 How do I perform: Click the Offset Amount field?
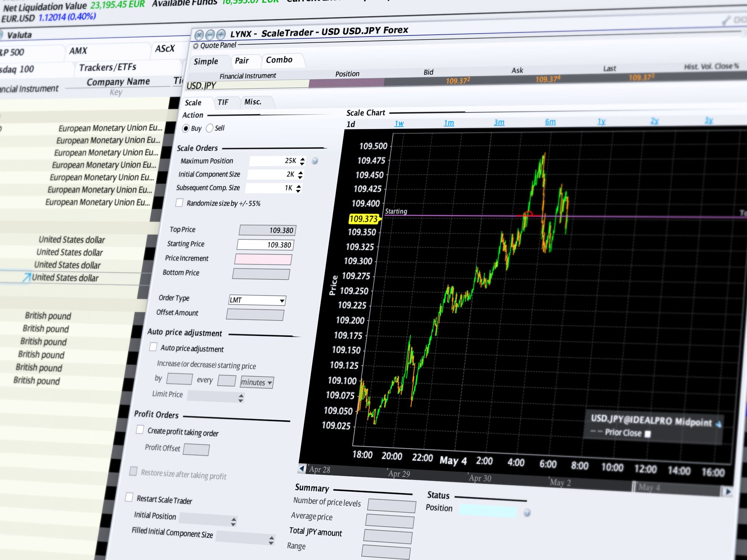point(255,315)
